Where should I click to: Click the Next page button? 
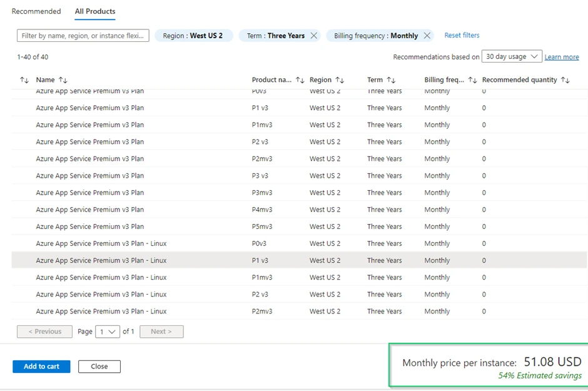pyautogui.click(x=161, y=332)
